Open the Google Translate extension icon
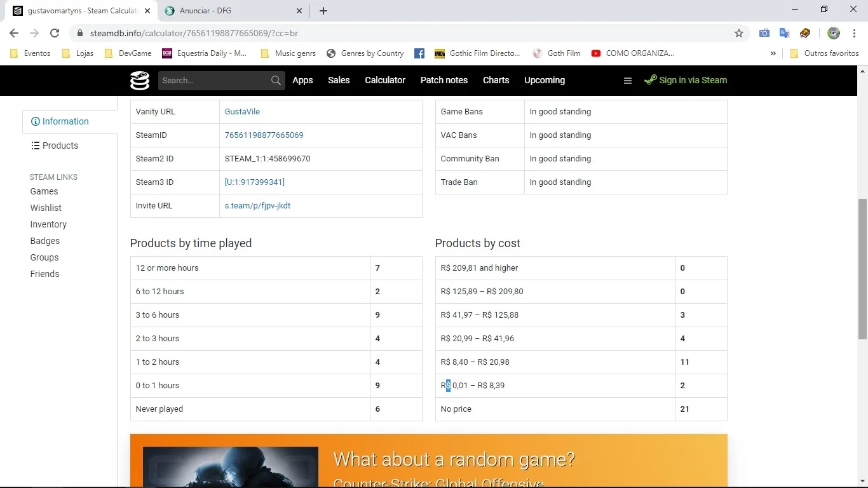The image size is (868, 488). 785,33
